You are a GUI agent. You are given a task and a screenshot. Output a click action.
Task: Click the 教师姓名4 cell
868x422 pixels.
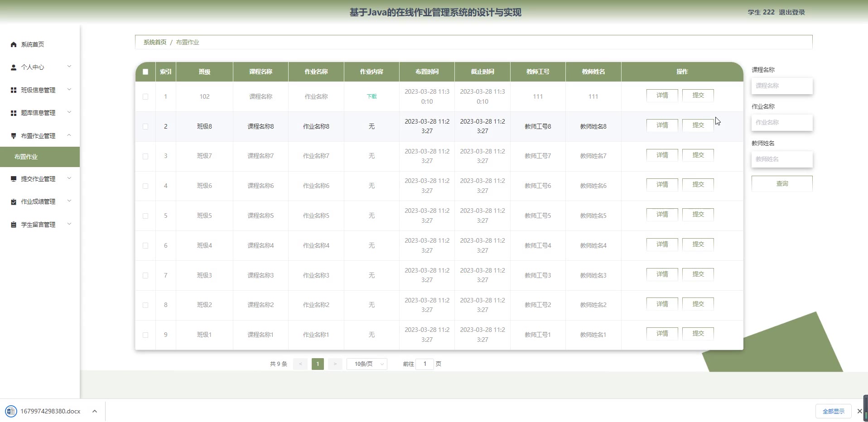point(593,245)
